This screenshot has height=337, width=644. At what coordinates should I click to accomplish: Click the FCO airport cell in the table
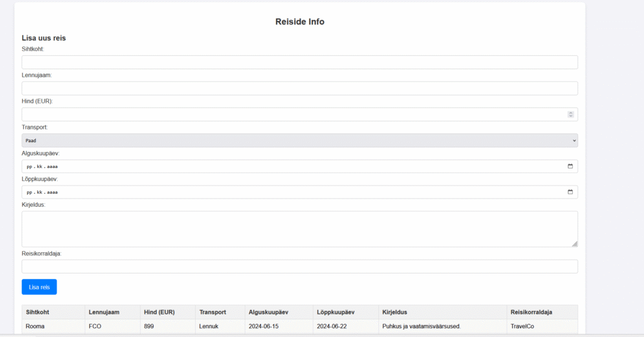tap(95, 326)
